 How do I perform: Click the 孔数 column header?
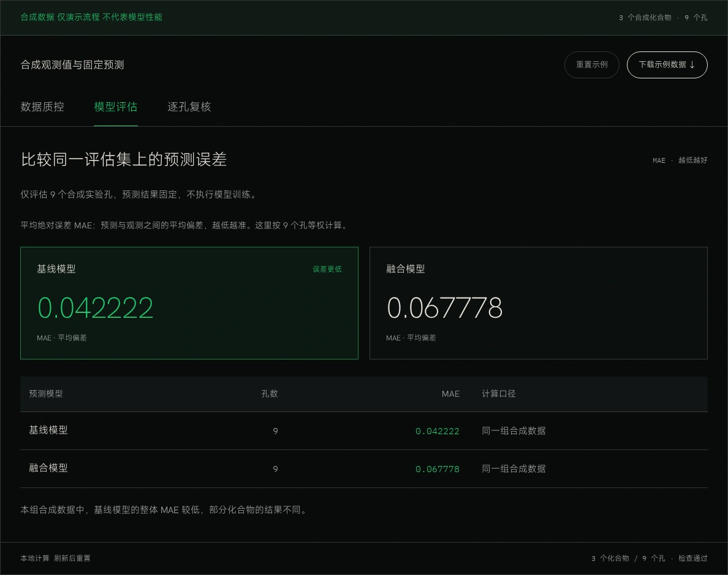tap(269, 394)
